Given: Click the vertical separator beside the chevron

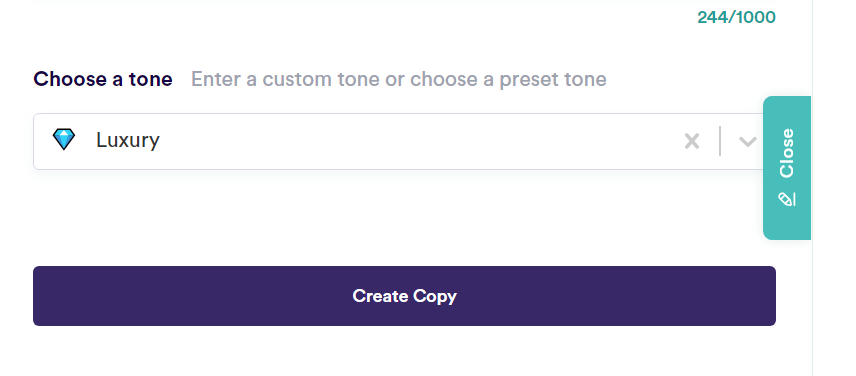Looking at the screenshot, I should [721, 141].
